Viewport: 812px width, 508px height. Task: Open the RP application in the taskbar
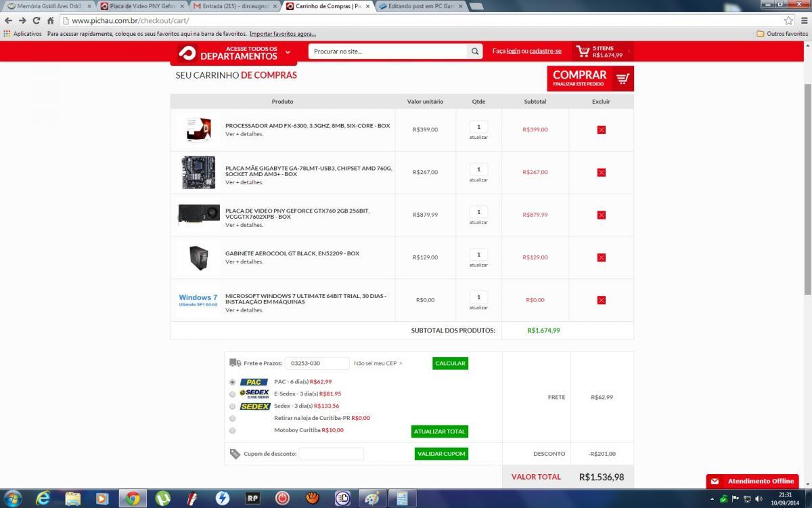(x=252, y=498)
